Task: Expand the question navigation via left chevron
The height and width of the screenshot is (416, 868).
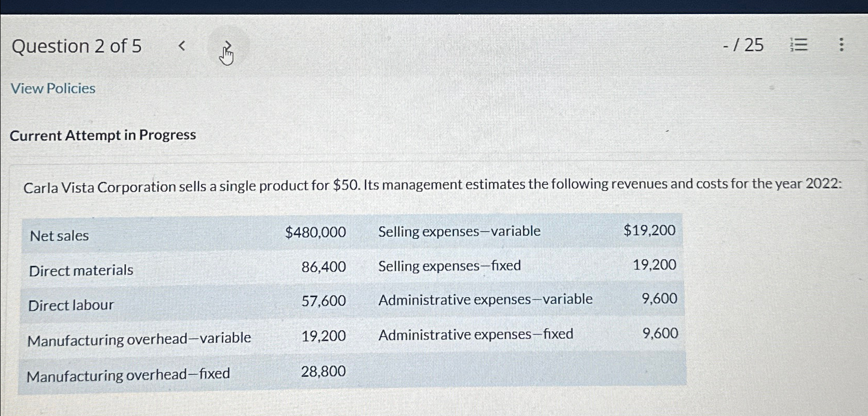Action: [x=181, y=46]
